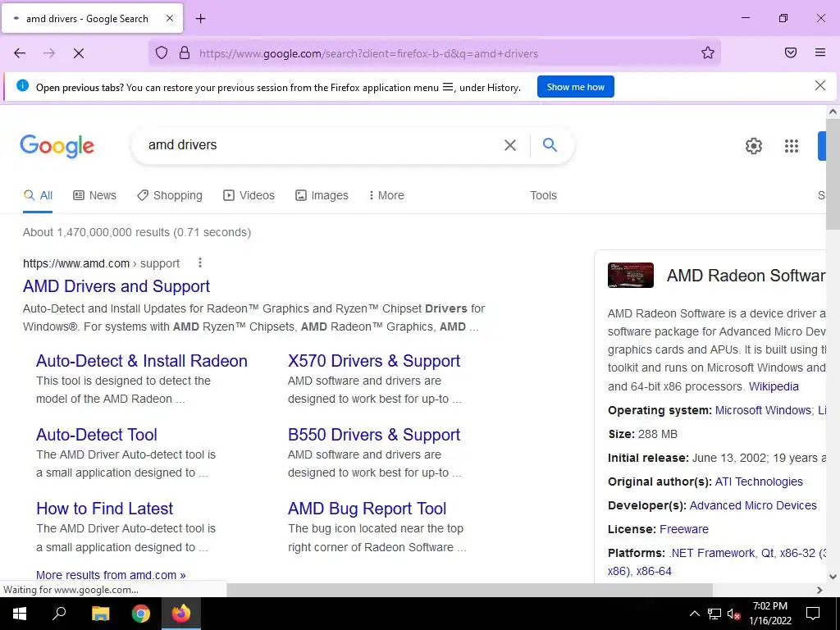Open How to Find Latest link
This screenshot has width=840, height=630.
[105, 509]
